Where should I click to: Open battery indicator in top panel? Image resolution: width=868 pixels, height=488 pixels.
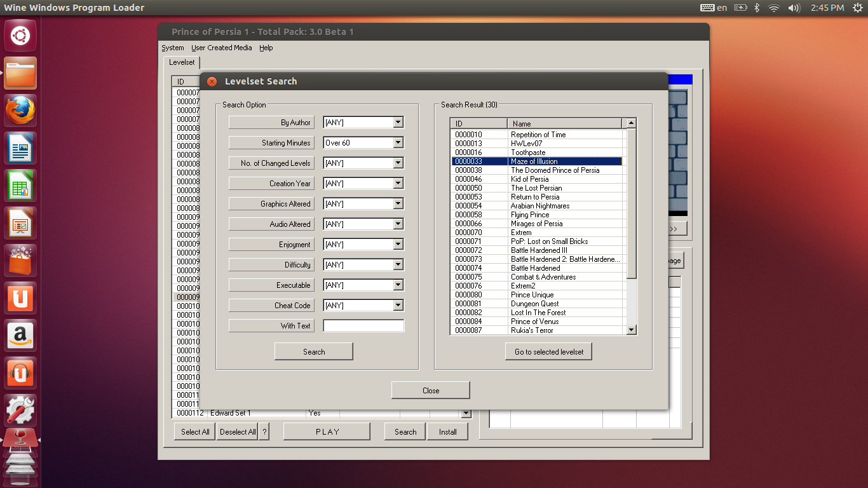point(740,8)
